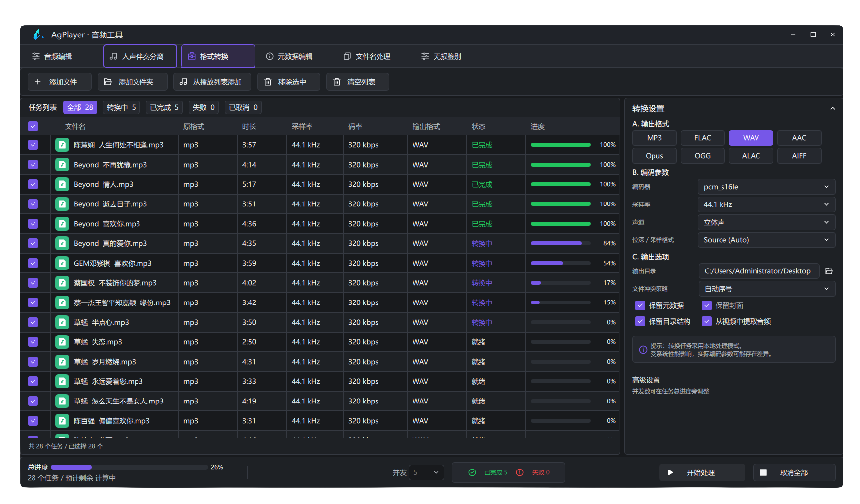Screen dimensions: 860x504
Task: Toggle the select-all checkbox in table header
Action: pyautogui.click(x=33, y=126)
